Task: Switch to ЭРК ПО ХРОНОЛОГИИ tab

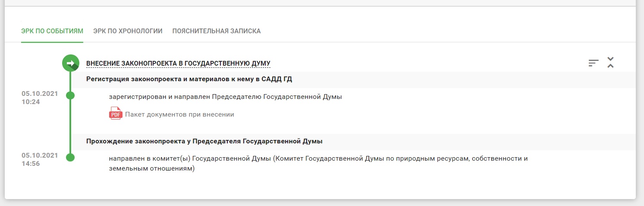Action: tap(128, 31)
